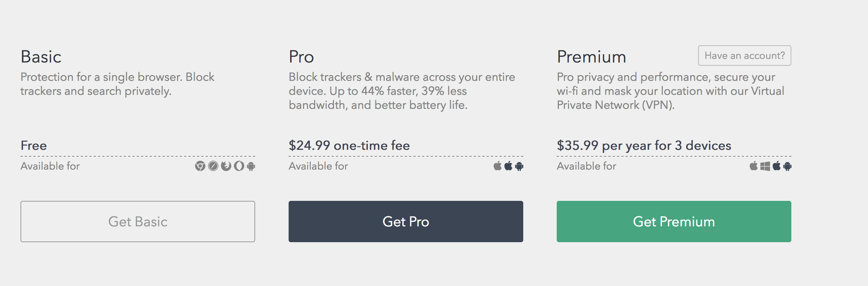This screenshot has height=286, width=868.
Task: Click the Windows icon under Premium plan
Action: click(x=765, y=166)
